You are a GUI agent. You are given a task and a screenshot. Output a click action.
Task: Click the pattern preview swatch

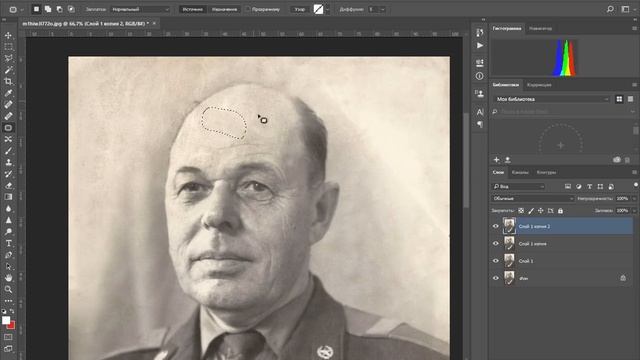(x=318, y=9)
